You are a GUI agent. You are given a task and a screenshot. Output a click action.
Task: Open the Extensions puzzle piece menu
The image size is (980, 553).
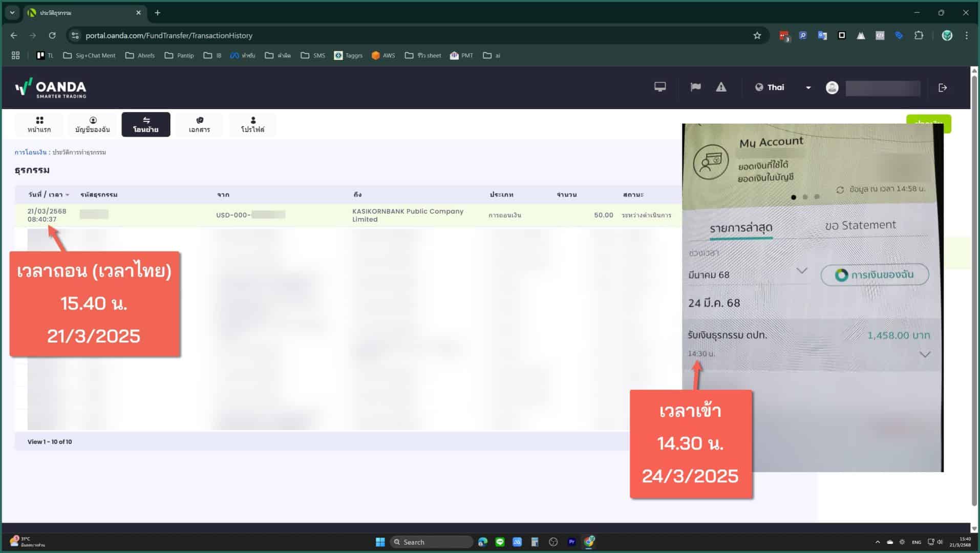point(919,35)
